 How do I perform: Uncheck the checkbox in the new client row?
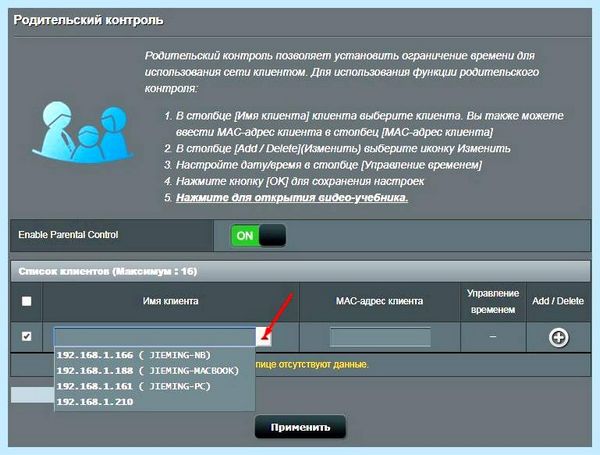click(x=26, y=336)
